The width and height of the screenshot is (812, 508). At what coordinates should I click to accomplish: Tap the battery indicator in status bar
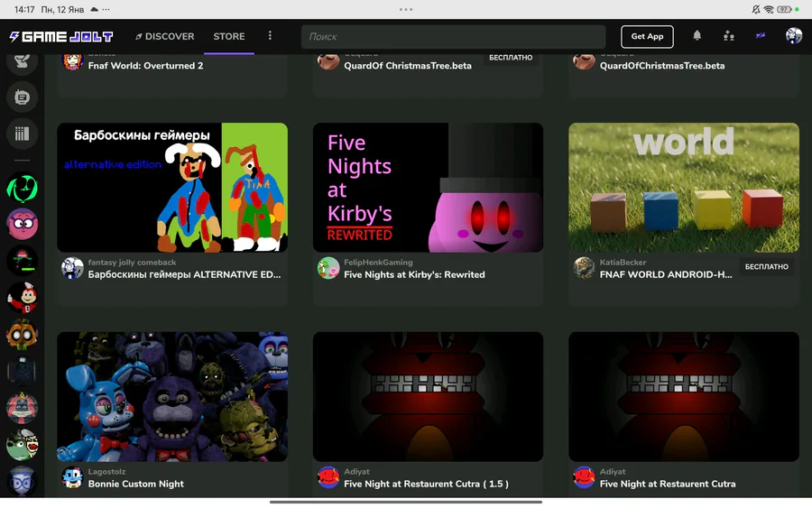click(784, 9)
